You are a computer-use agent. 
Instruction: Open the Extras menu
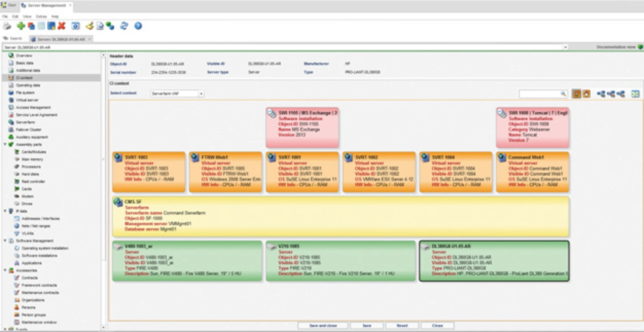coord(41,17)
